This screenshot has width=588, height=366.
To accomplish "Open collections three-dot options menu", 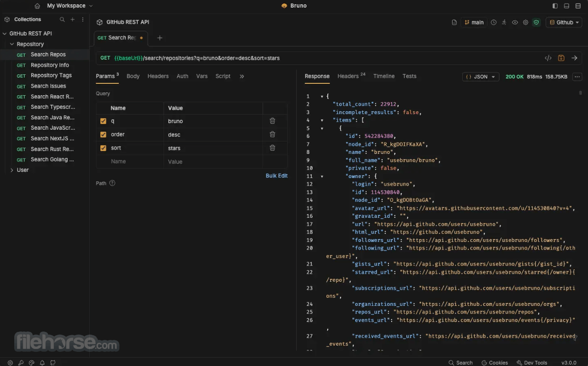I will [x=83, y=19].
